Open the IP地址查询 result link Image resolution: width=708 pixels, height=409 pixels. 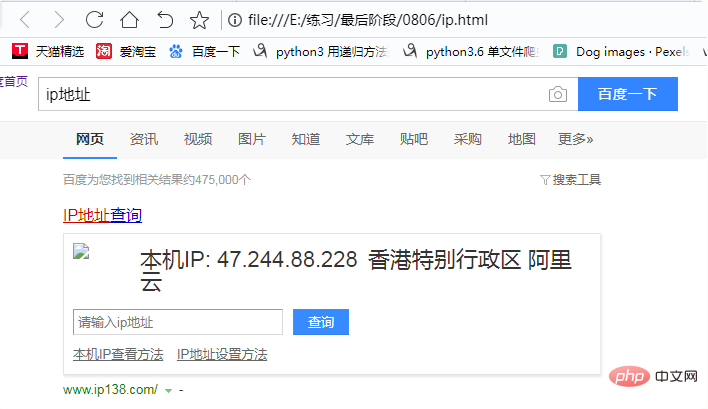[x=102, y=215]
